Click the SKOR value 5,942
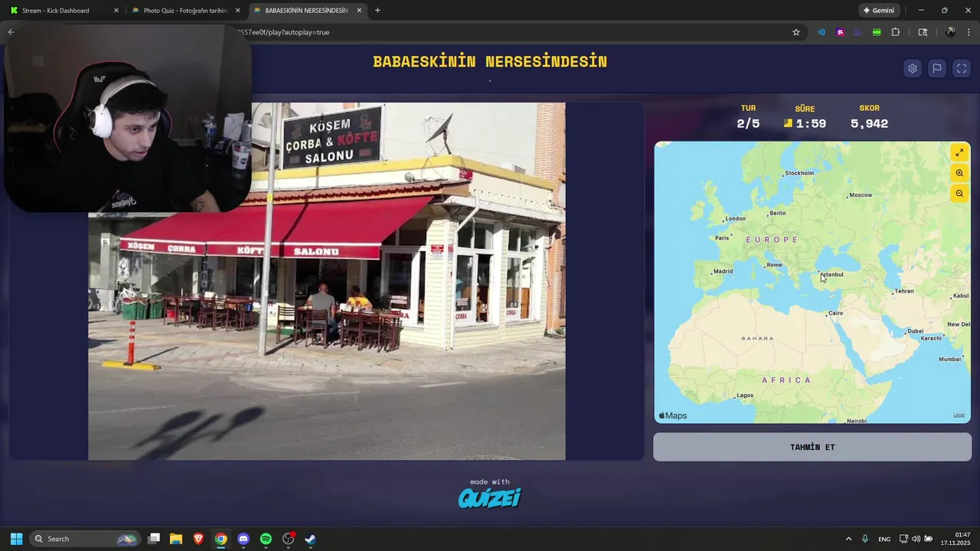980x551 pixels. pyautogui.click(x=869, y=124)
